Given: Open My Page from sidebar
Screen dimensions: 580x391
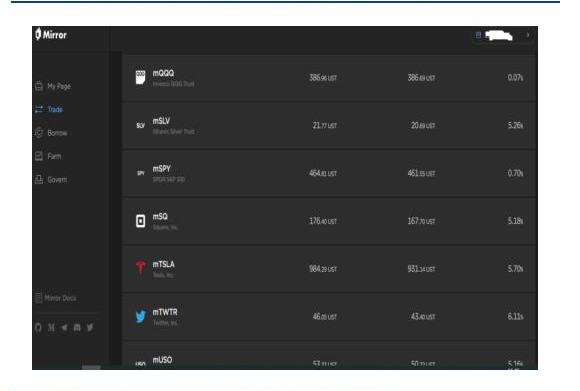Looking at the screenshot, I should click(53, 86).
